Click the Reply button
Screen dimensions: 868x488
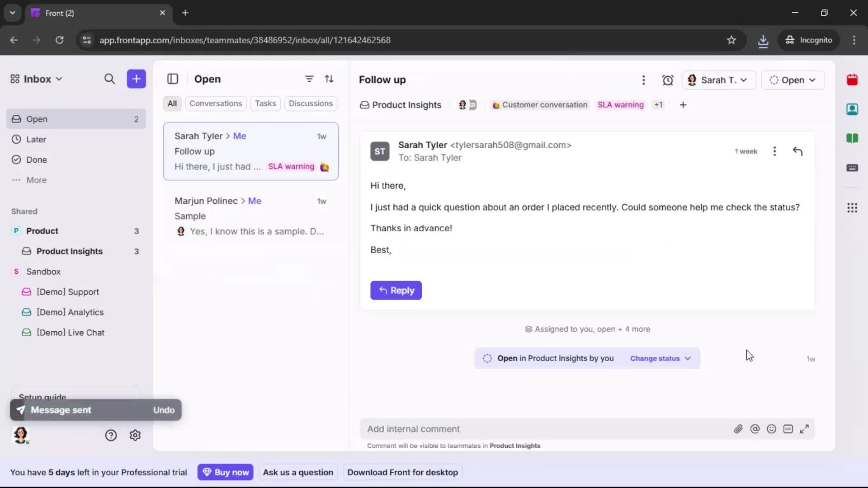[396, 291]
